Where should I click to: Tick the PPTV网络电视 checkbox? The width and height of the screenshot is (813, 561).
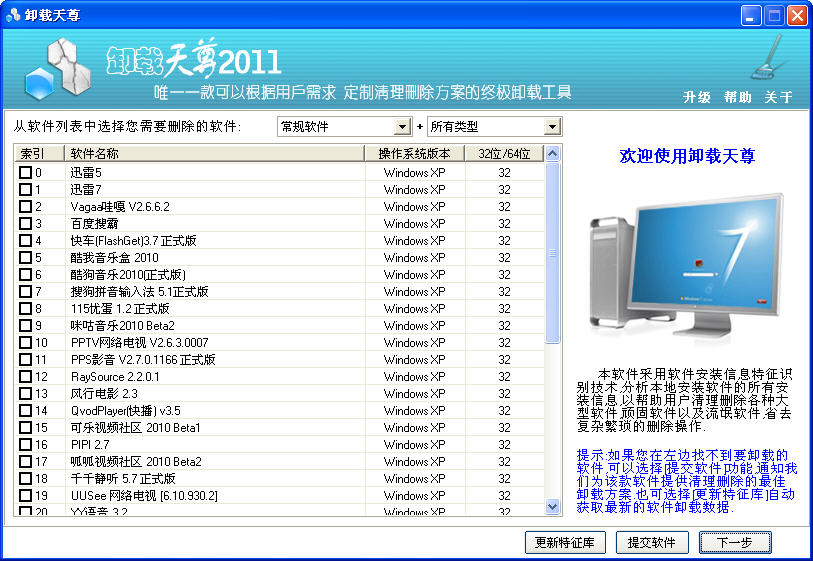25,342
